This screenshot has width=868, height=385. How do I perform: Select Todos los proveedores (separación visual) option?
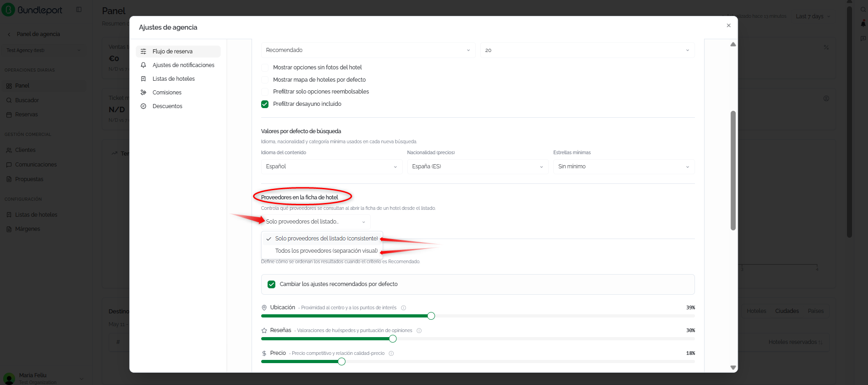(322, 251)
